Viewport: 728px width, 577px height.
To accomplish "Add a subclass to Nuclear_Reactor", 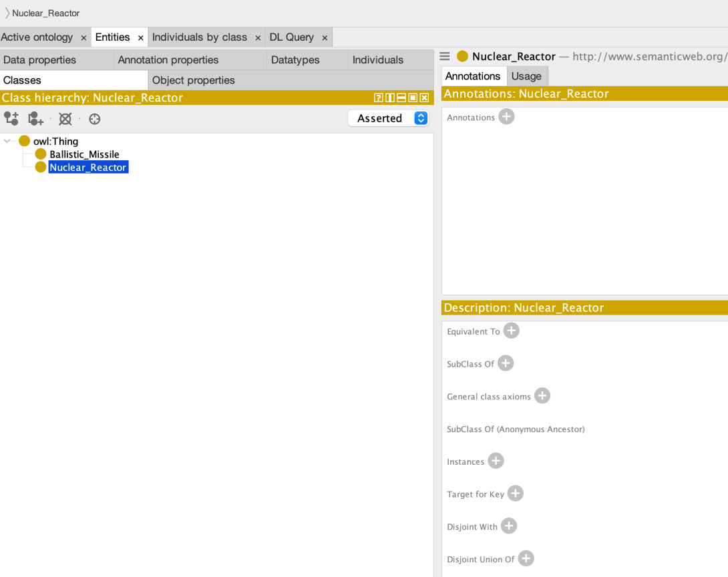I will (11, 118).
